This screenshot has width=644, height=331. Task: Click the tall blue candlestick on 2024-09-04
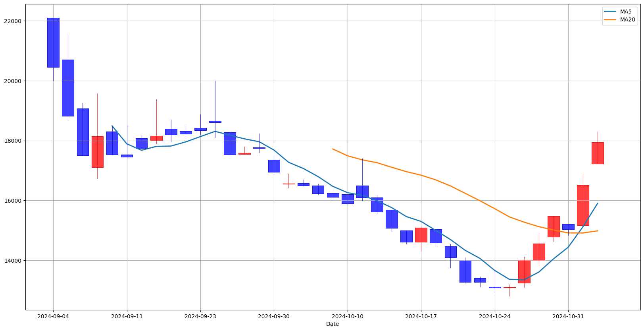tap(53, 43)
